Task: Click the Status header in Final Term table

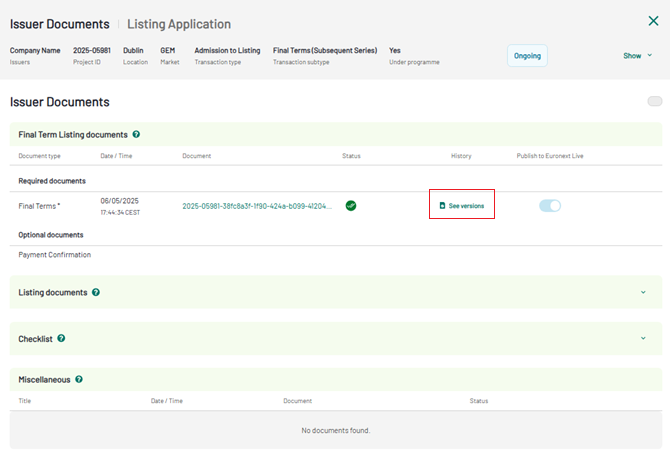Action: (351, 156)
